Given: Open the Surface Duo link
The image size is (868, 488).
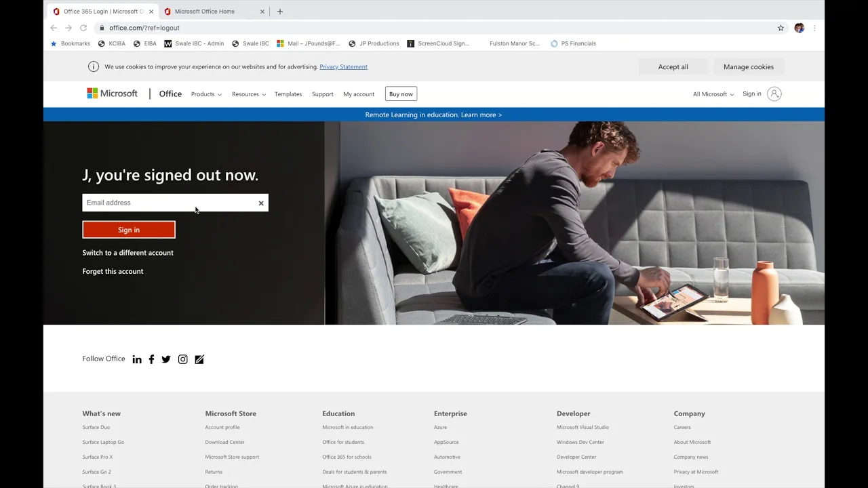Looking at the screenshot, I should [96, 427].
